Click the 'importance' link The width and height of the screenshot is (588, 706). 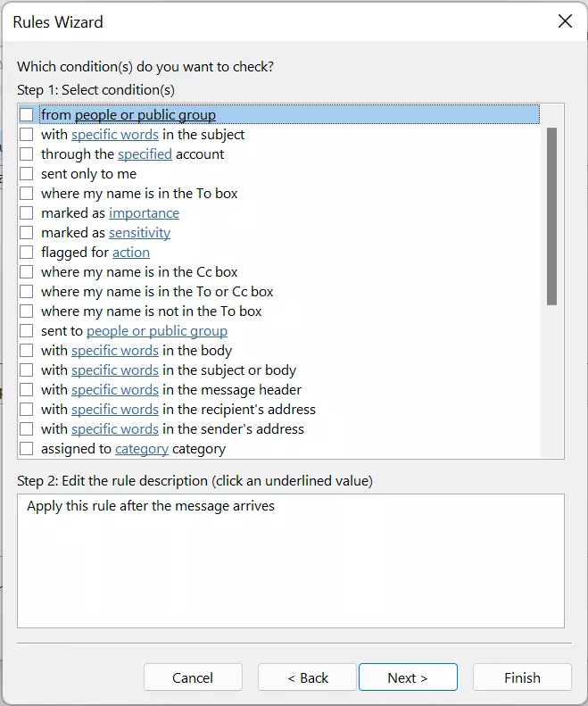pyautogui.click(x=144, y=213)
